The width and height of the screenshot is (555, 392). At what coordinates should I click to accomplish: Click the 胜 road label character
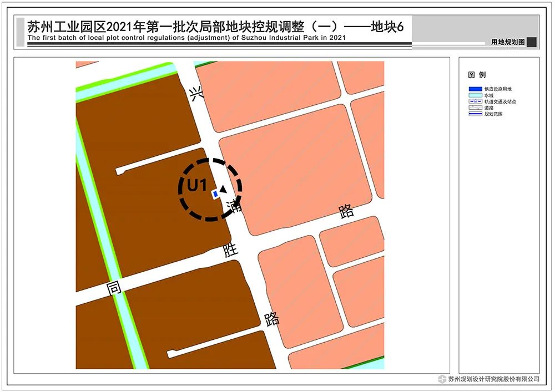(x=230, y=250)
